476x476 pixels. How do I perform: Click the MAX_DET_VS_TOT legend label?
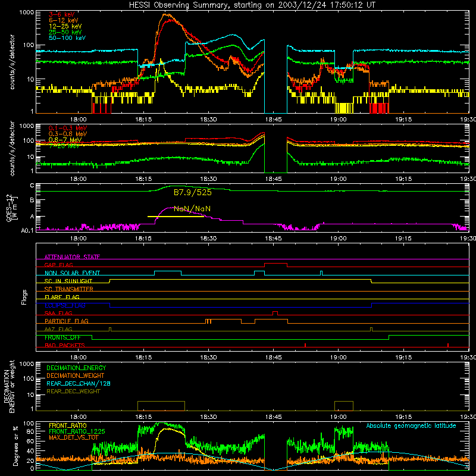tap(74, 437)
